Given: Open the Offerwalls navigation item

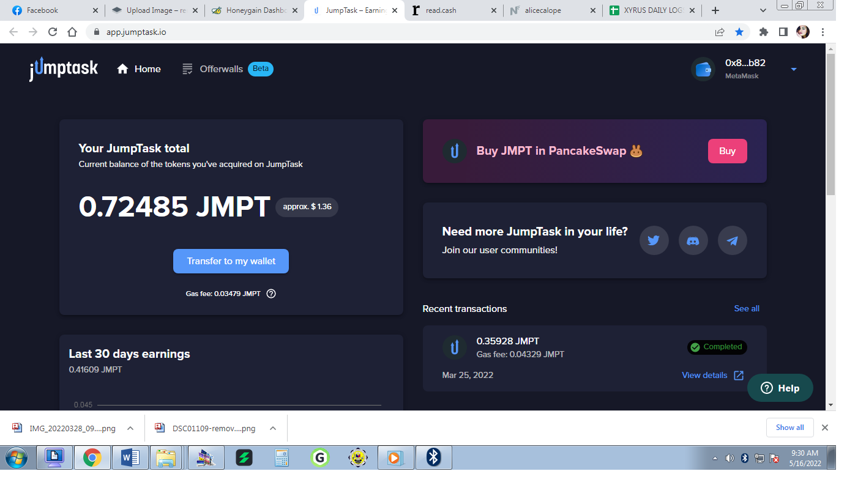Looking at the screenshot, I should 213,69.
